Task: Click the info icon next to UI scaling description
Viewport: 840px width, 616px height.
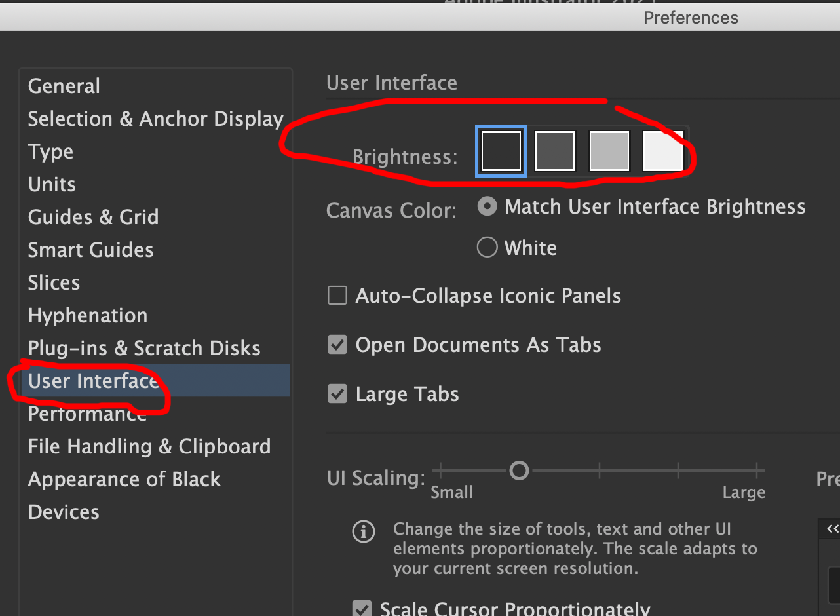Action: click(364, 532)
